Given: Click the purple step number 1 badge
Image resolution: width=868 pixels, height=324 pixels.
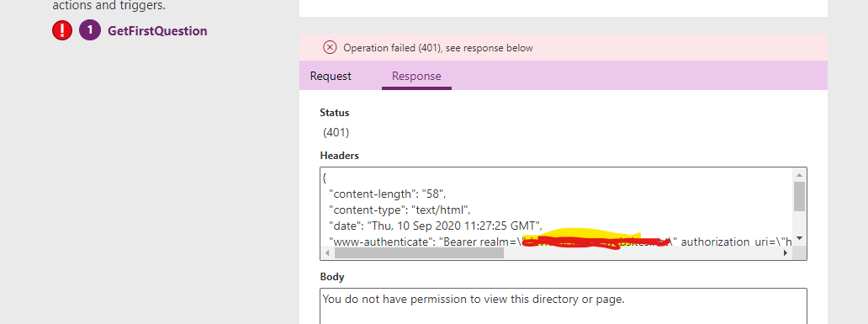Looking at the screenshot, I should click(x=90, y=30).
